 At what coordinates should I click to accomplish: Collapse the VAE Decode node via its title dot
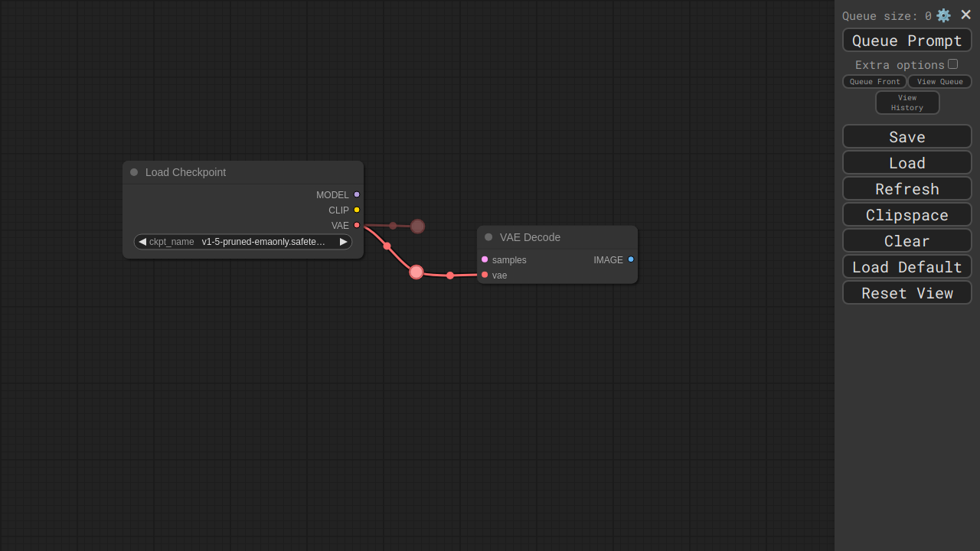[x=488, y=237]
